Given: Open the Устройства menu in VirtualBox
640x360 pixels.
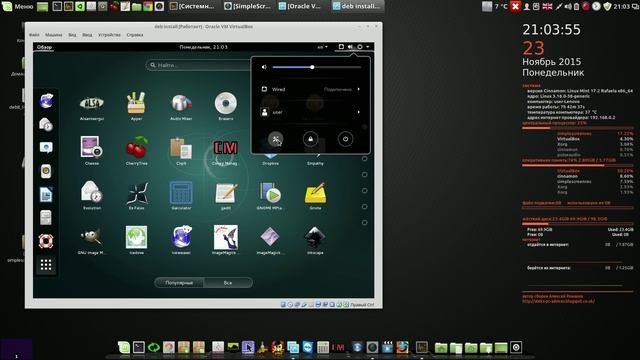Looking at the screenshot, I should tap(109, 35).
